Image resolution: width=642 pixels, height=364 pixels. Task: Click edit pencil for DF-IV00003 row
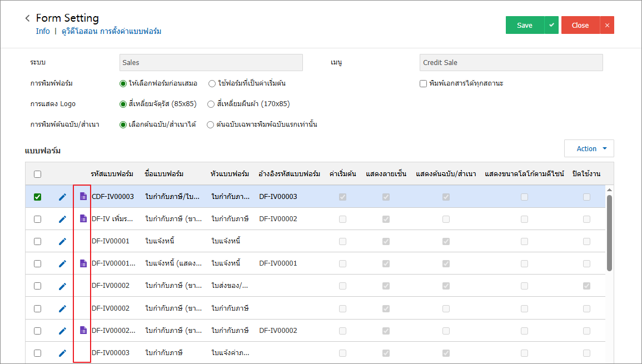click(62, 353)
